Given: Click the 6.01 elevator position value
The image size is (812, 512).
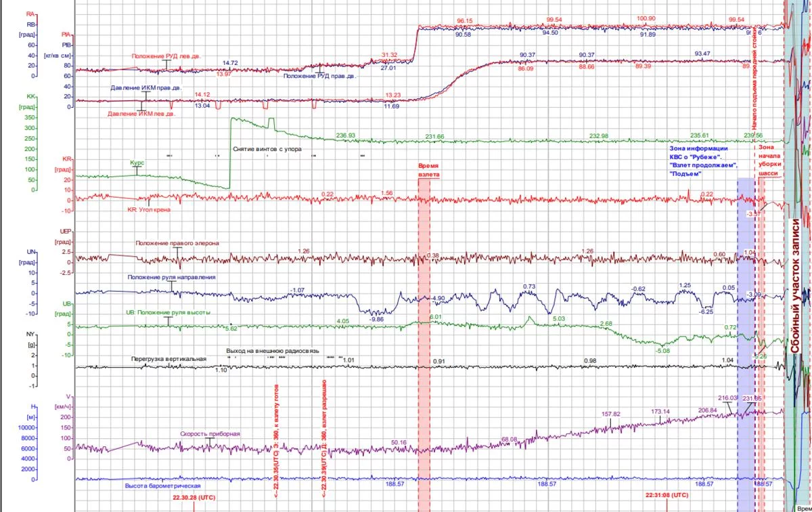Looking at the screenshot, I should click(x=436, y=317).
